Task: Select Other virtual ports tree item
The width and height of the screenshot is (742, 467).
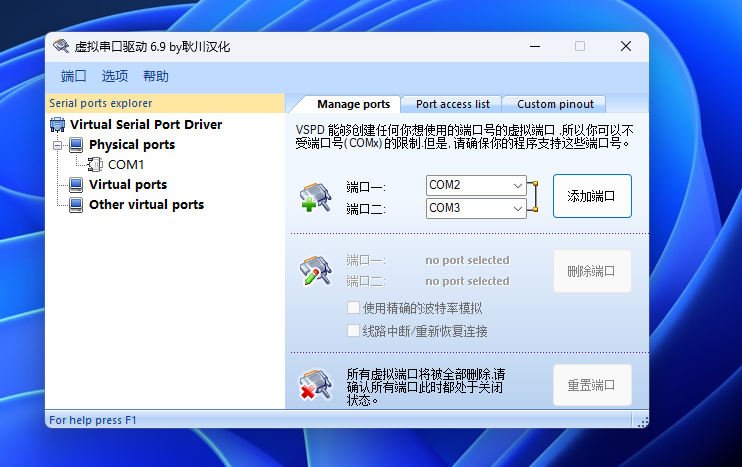Action: pyautogui.click(x=146, y=204)
